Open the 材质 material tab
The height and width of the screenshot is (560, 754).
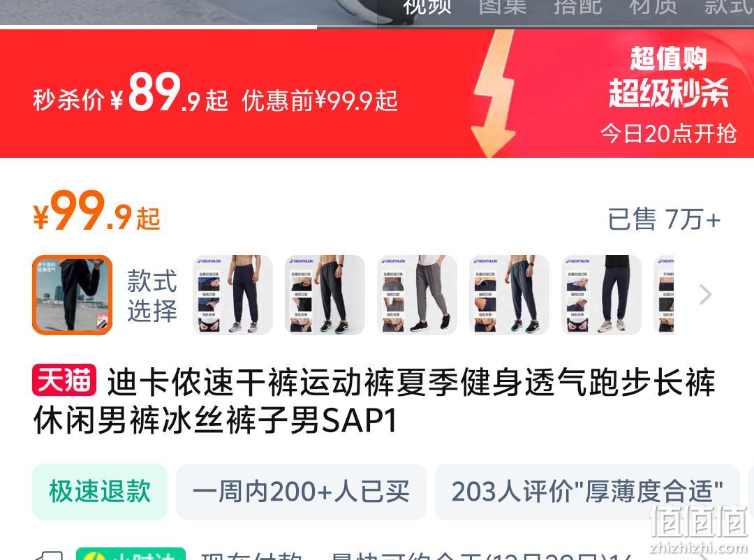tap(653, 6)
